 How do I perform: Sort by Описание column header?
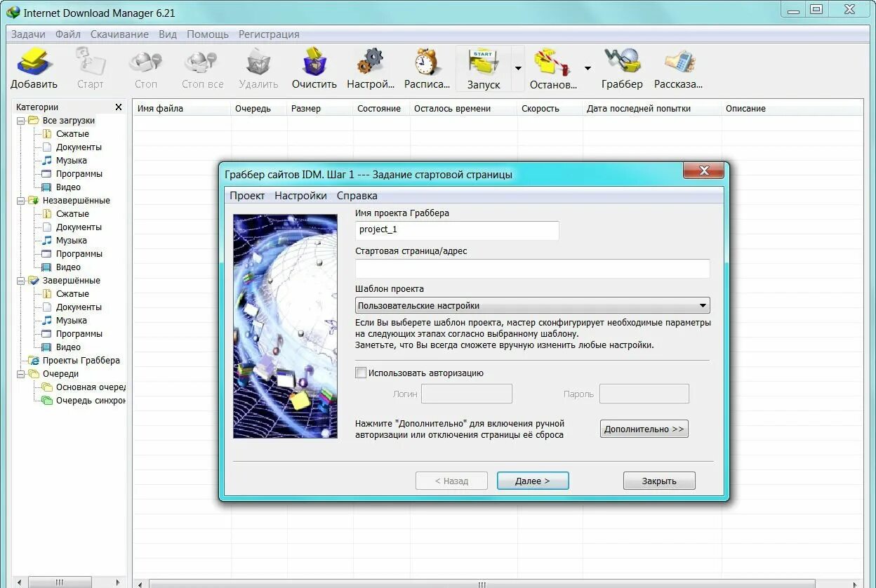coord(792,109)
